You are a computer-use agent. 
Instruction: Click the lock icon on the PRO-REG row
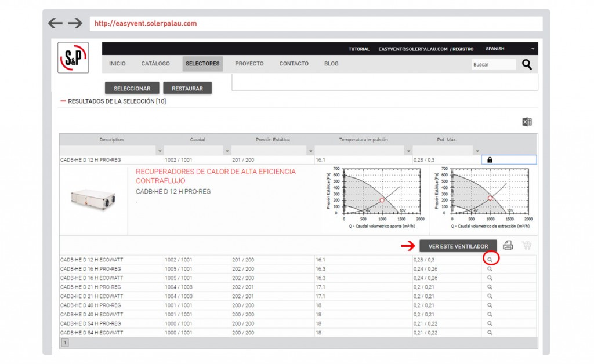coord(490,160)
